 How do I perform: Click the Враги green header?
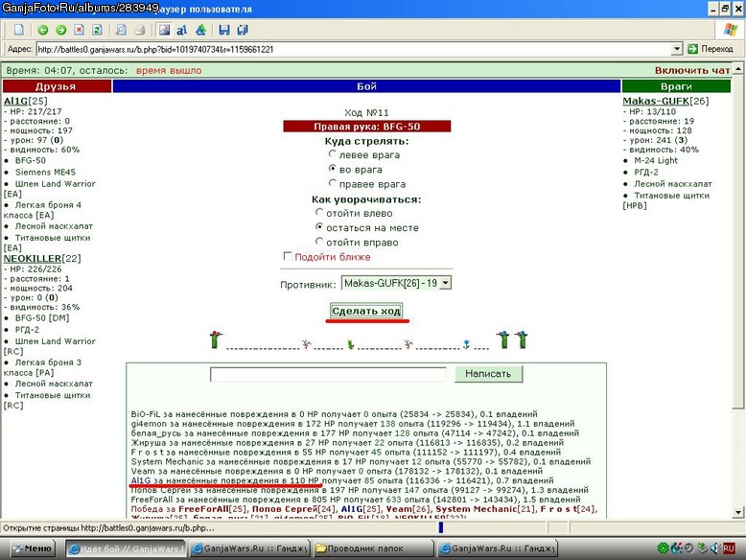click(676, 86)
